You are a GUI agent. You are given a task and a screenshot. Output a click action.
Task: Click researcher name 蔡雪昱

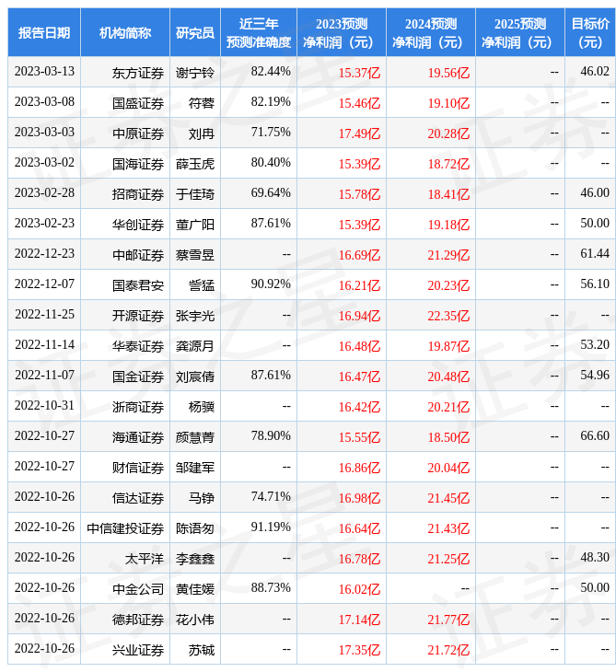195,255
